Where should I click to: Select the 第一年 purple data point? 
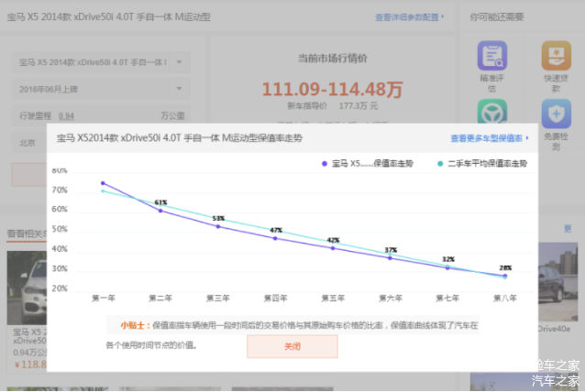pos(103,183)
